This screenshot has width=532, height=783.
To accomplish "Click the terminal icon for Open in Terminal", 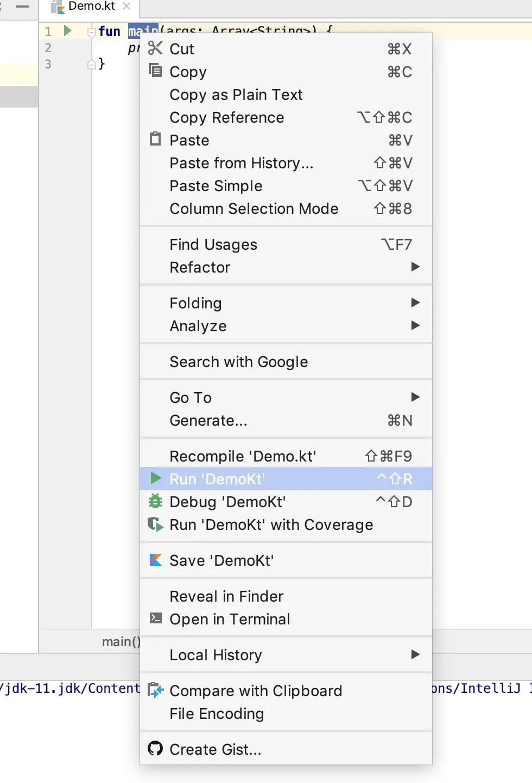I will pos(155,618).
